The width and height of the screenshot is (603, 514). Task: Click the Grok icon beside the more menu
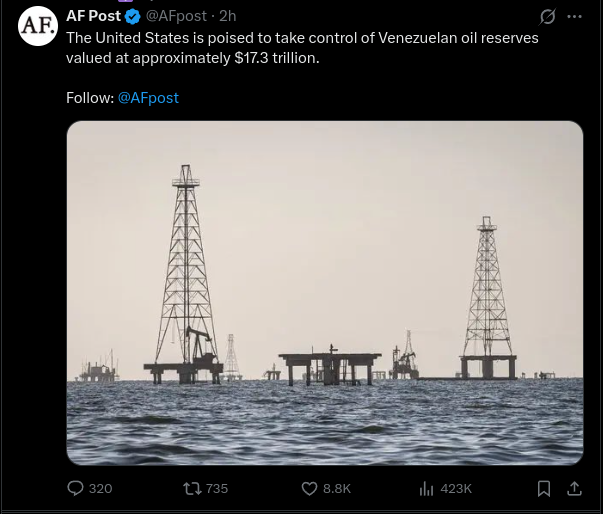tap(547, 17)
